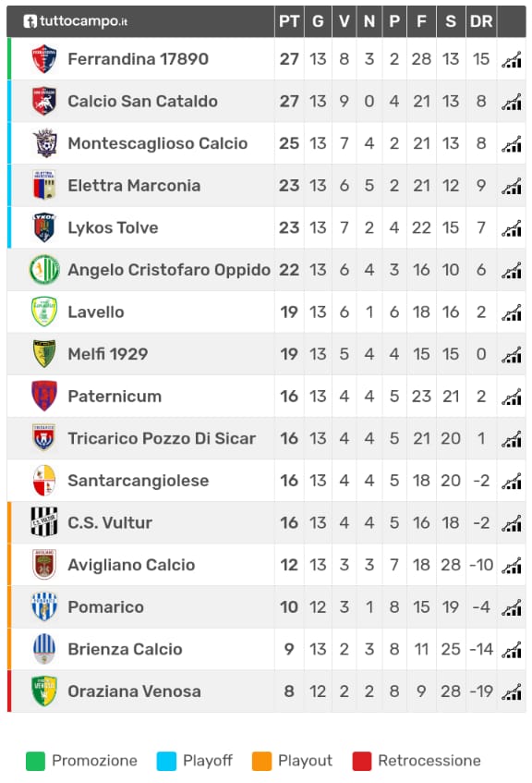Click the tuttocampo.it logo in the header
The height and width of the screenshot is (783, 532).
(x=76, y=21)
